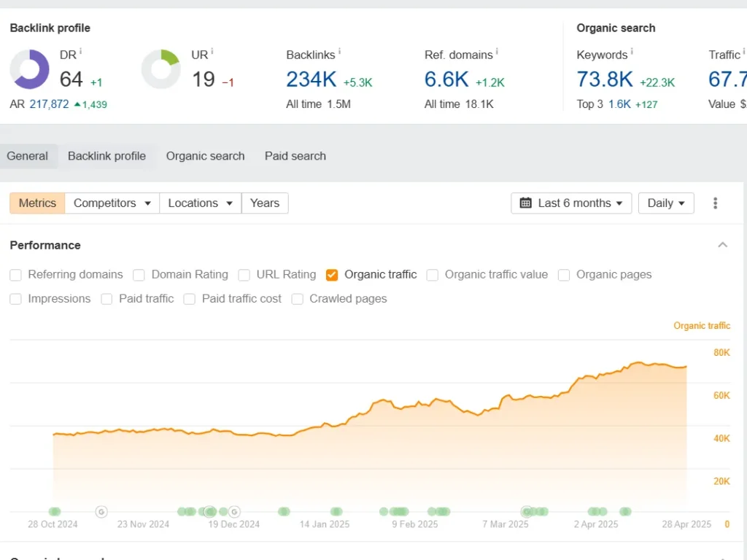
Task: Switch to the Backlink profile tab
Action: (107, 156)
